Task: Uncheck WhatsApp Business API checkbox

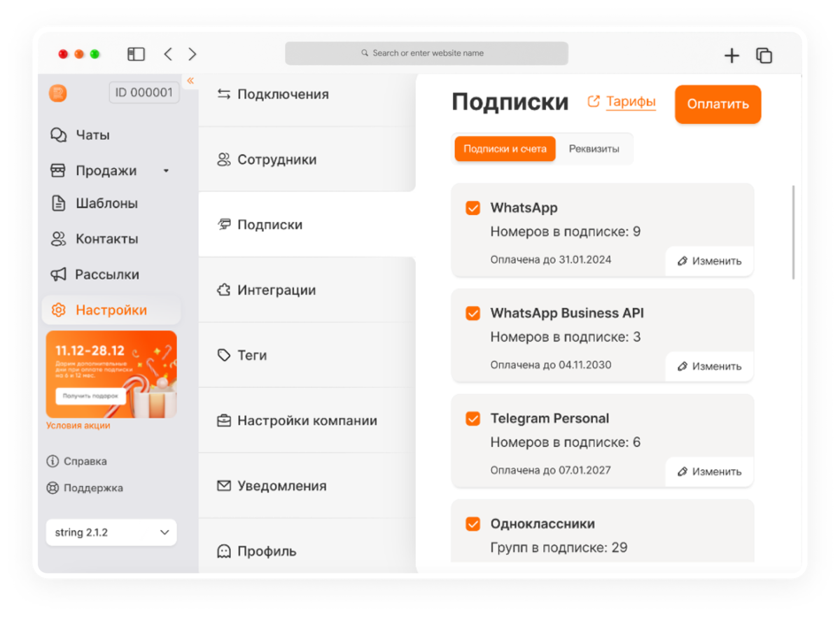Action: (472, 313)
